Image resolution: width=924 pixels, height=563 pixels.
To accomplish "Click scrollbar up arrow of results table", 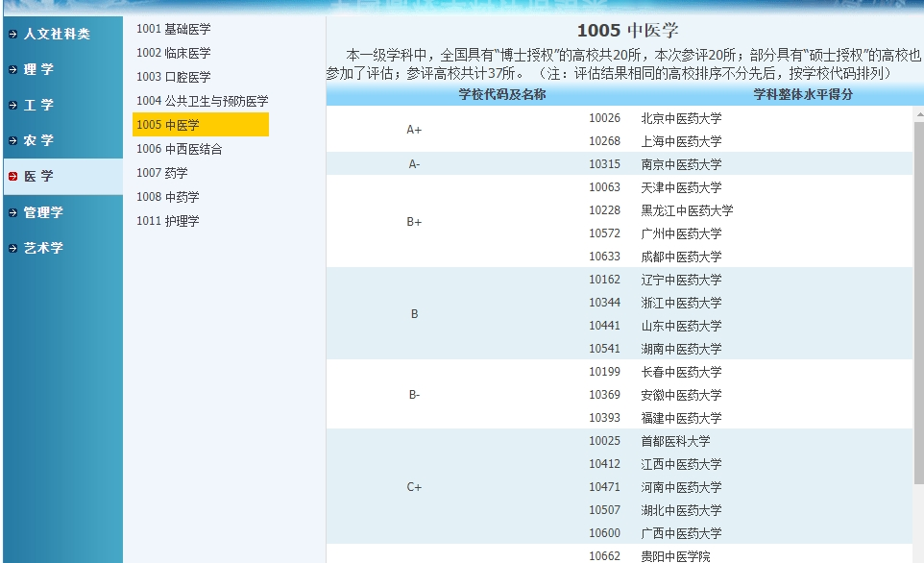I will coord(918,113).
